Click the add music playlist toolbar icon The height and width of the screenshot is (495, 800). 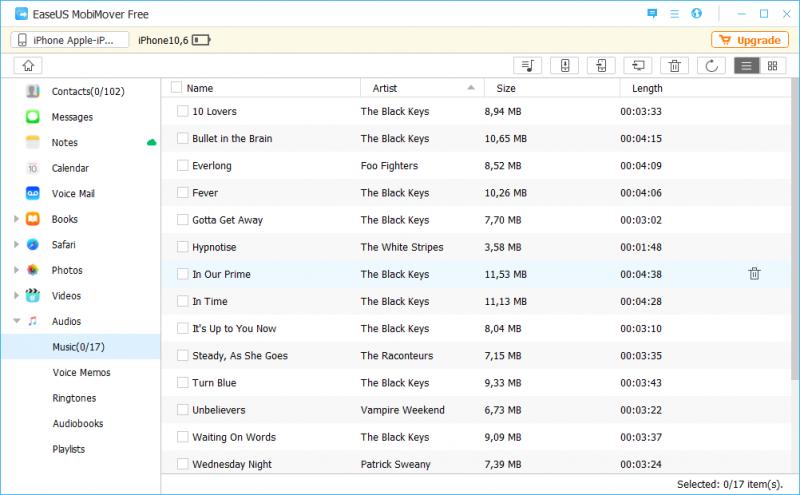(528, 65)
